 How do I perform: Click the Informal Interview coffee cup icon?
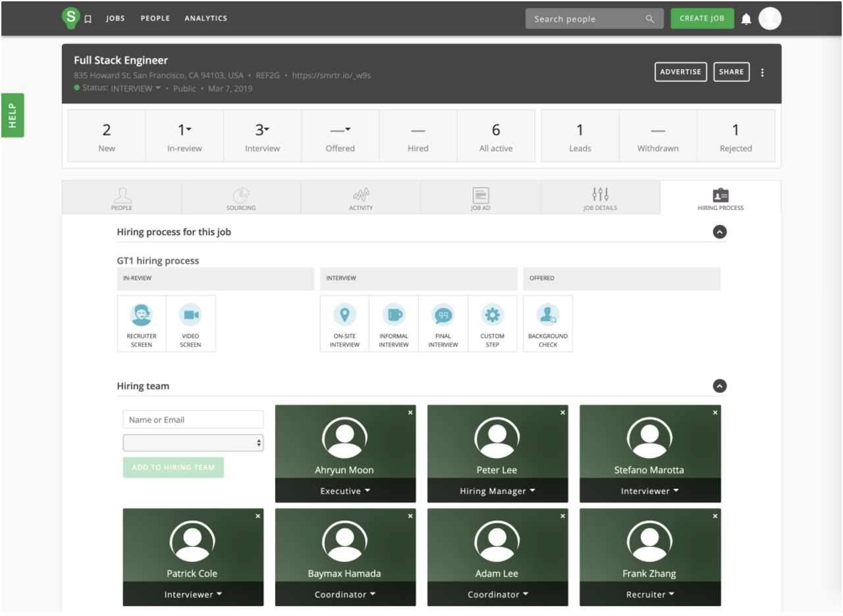(x=394, y=315)
